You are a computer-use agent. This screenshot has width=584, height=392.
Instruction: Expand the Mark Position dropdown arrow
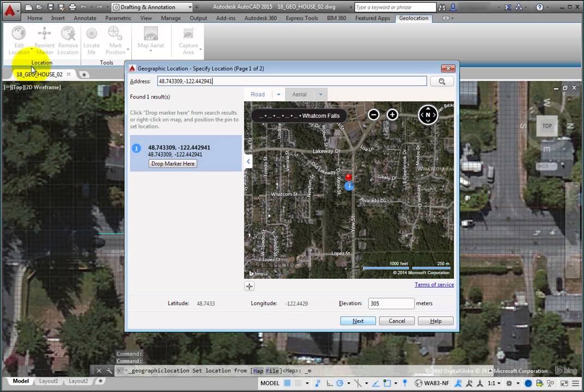(127, 50)
